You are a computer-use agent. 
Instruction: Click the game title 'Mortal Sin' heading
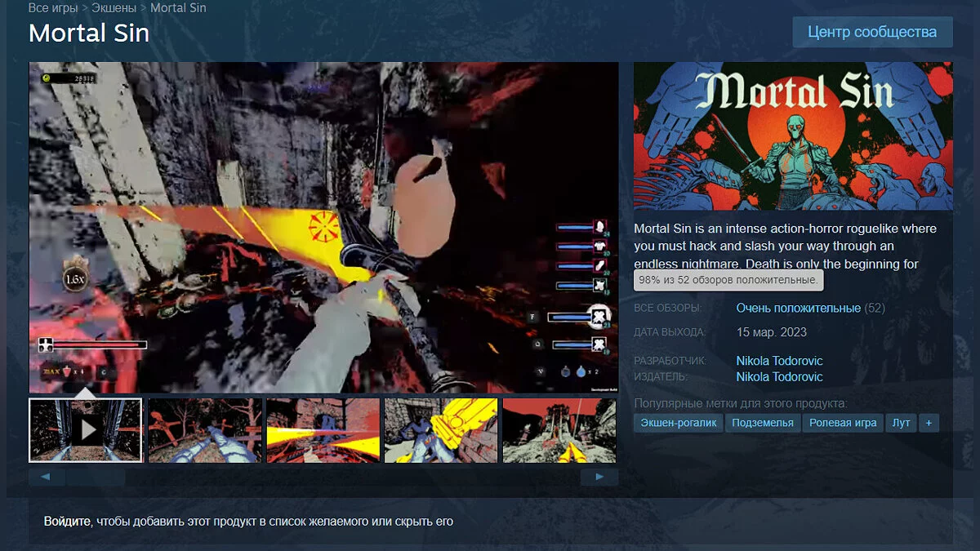89,33
